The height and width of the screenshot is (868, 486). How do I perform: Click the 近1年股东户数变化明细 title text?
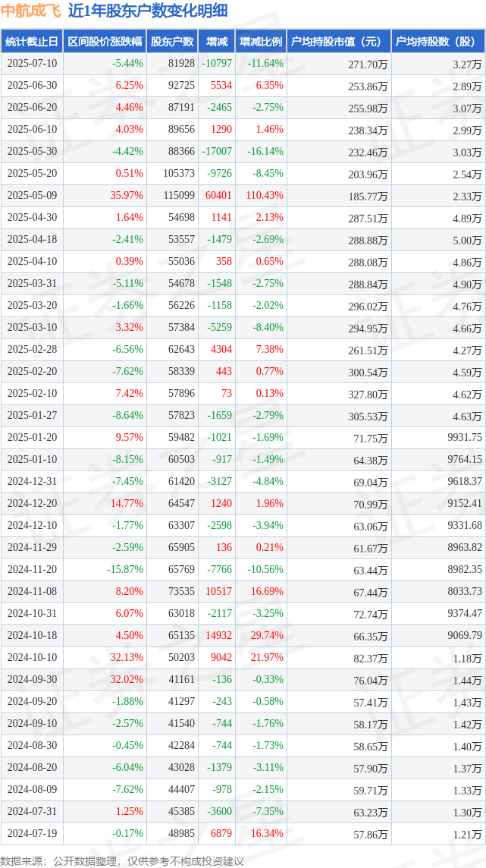point(147,11)
